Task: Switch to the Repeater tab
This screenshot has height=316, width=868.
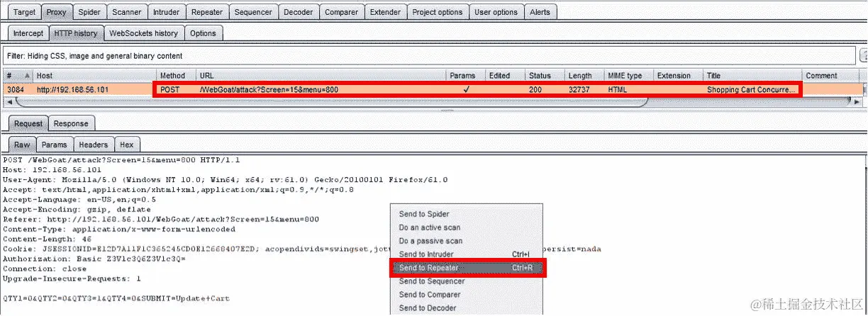Action: coord(207,11)
